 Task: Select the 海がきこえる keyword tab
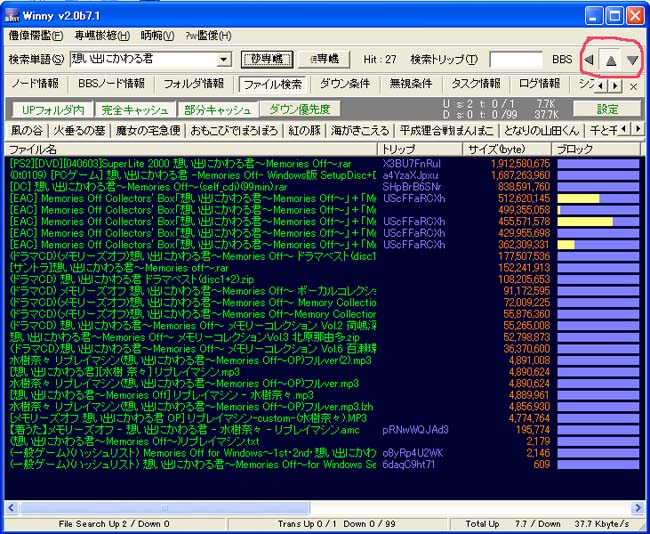click(360, 131)
